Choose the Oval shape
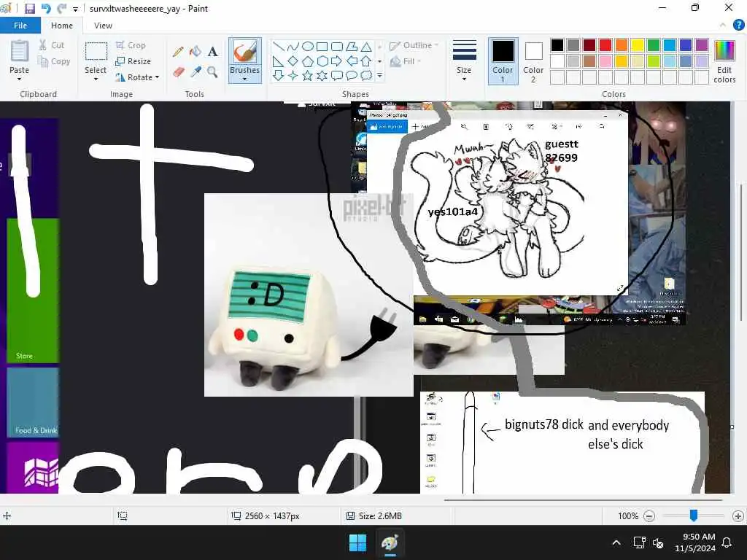This screenshot has height=560, width=747. coord(308,46)
